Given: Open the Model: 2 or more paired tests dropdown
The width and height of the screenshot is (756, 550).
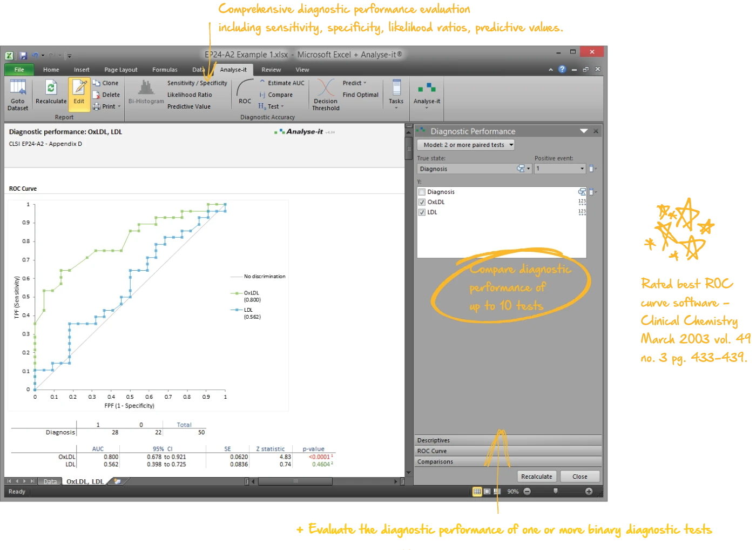Looking at the screenshot, I should pyautogui.click(x=466, y=145).
